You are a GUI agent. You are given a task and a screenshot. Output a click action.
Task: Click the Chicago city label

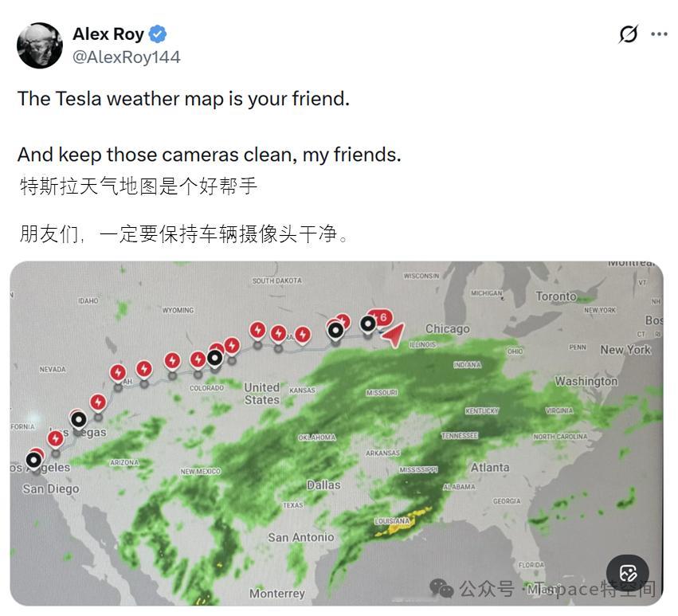[x=447, y=329]
